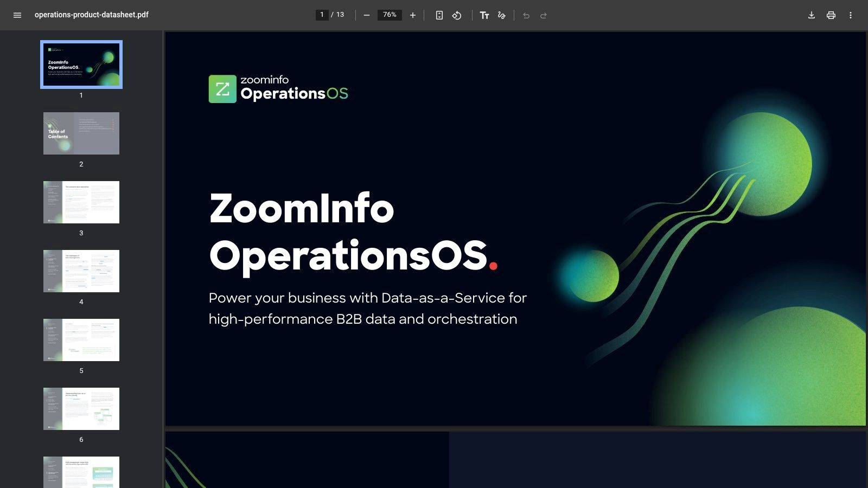Image resolution: width=868 pixels, height=488 pixels.
Task: Click the redo arrow icon
Action: coord(544,15)
